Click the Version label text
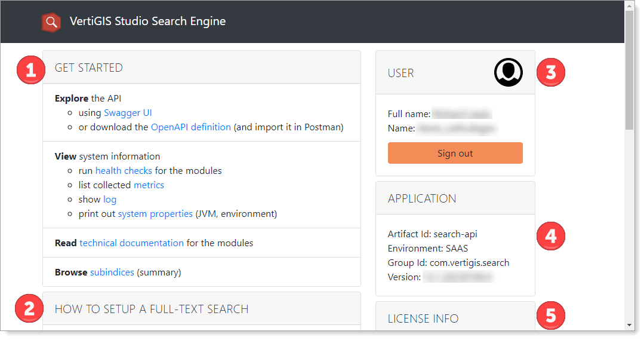 click(404, 277)
